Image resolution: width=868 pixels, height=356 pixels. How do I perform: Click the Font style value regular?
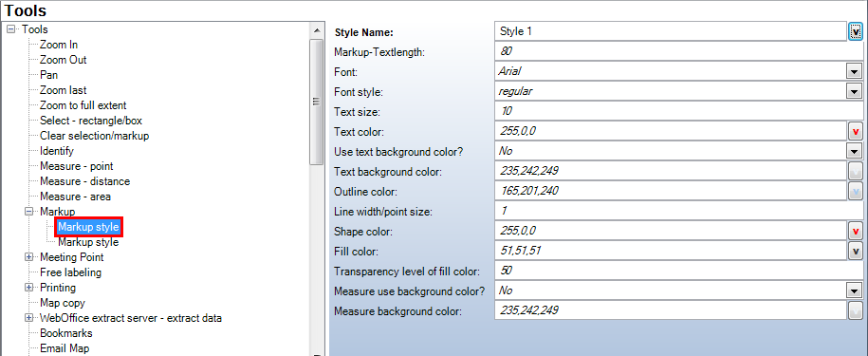[x=515, y=91]
